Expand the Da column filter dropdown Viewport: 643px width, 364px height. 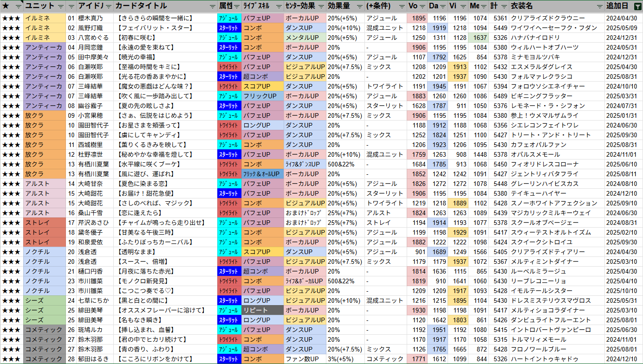click(443, 6)
